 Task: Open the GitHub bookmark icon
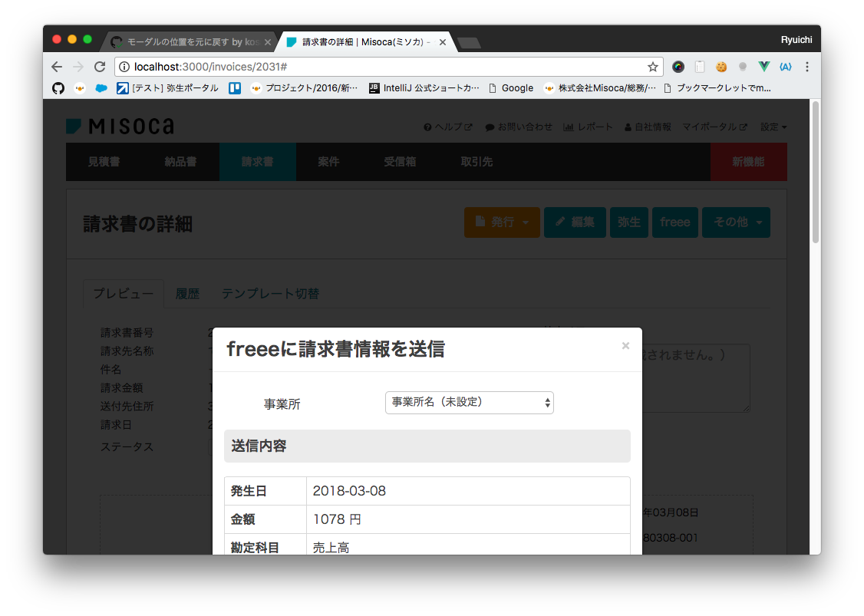(58, 88)
